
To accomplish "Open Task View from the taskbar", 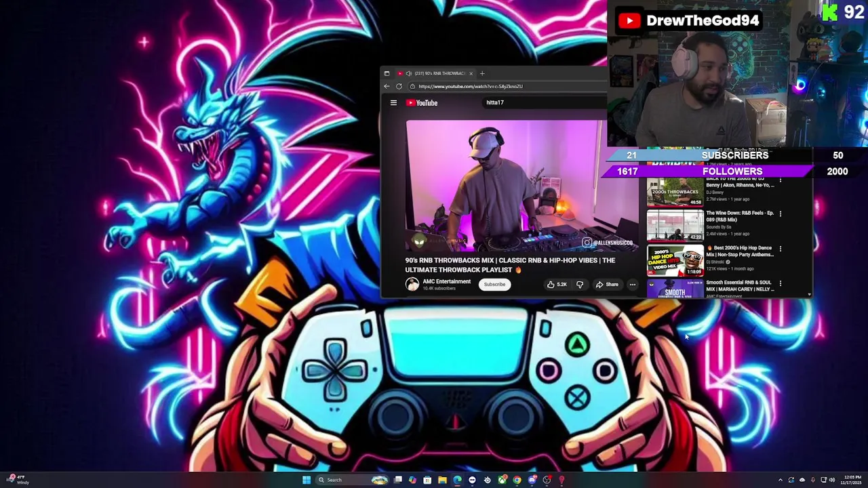I will tap(398, 480).
